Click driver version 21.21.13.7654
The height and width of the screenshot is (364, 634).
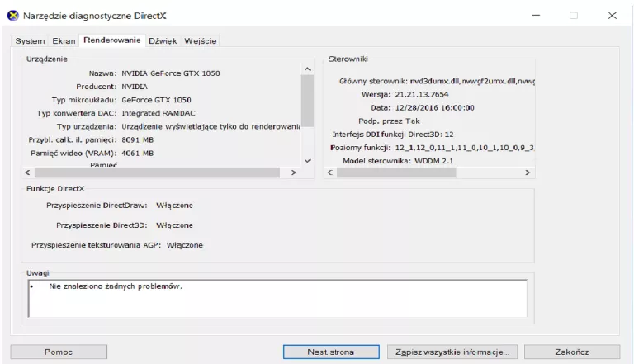click(422, 94)
